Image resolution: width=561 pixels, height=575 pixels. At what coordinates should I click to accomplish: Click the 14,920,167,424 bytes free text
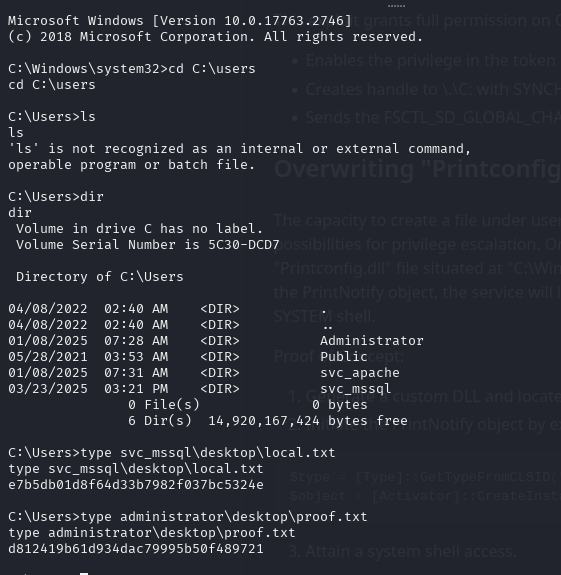[308, 421]
